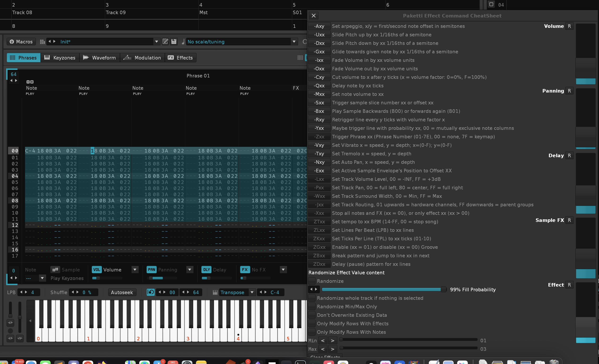Click the sample number hash icon
The width and height of the screenshot is (599, 364).
click(55, 270)
